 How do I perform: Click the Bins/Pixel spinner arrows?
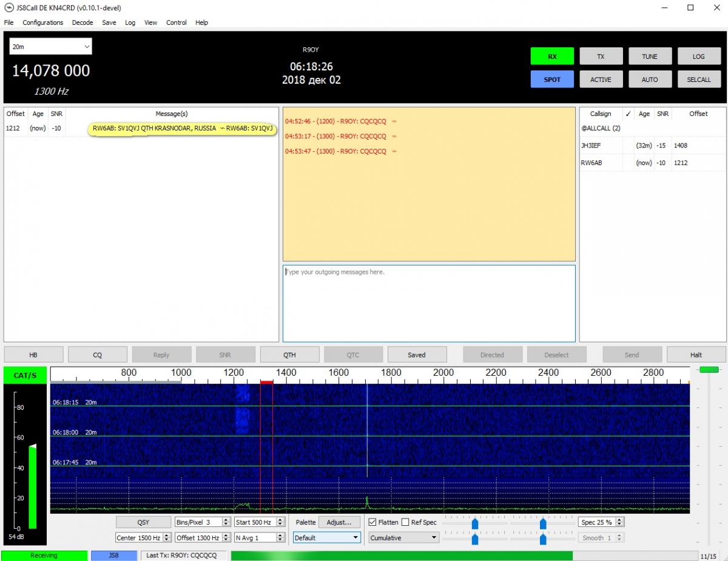tap(226, 522)
